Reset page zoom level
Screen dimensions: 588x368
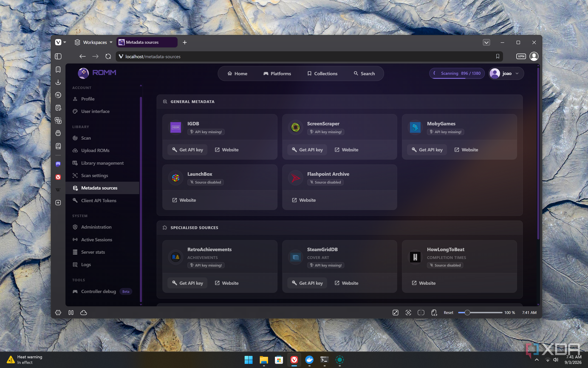448,313
